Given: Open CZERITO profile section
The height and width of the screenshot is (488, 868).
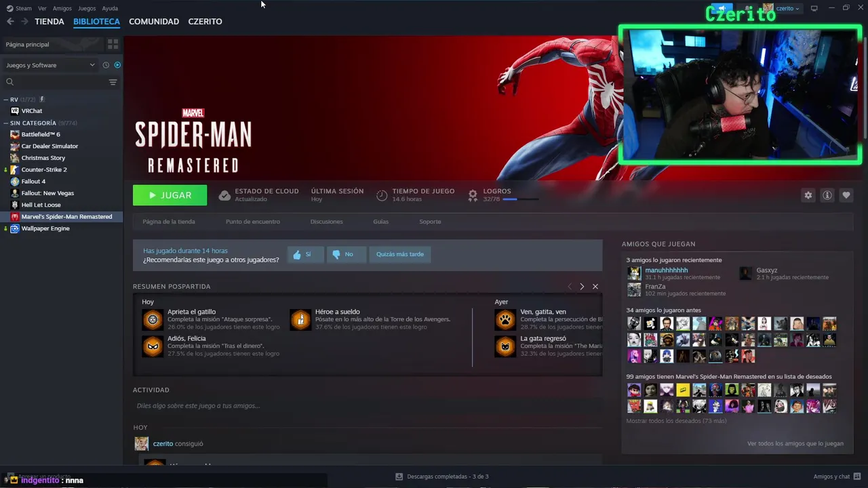Looking at the screenshot, I should 205,22.
